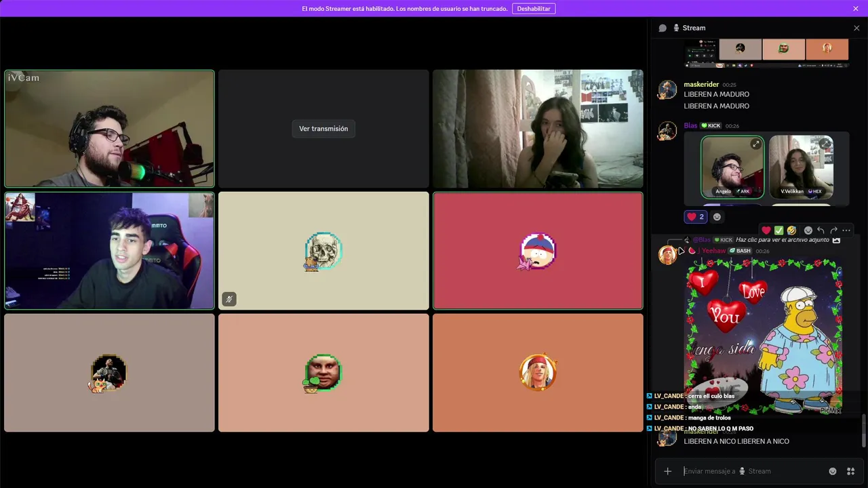Viewport: 868px width, 488px height.
Task: Click the first 'LIBEREN A MADURO' message text
Action: (x=716, y=94)
